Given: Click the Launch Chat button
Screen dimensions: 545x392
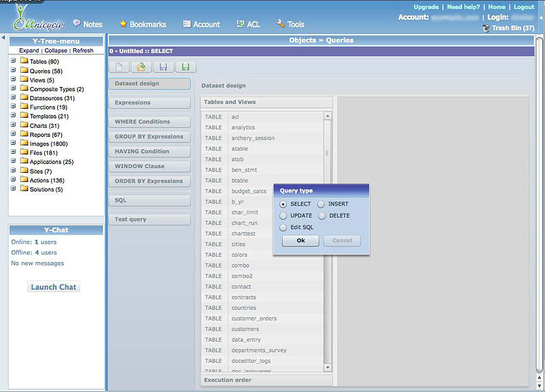Looking at the screenshot, I should click(x=53, y=287).
